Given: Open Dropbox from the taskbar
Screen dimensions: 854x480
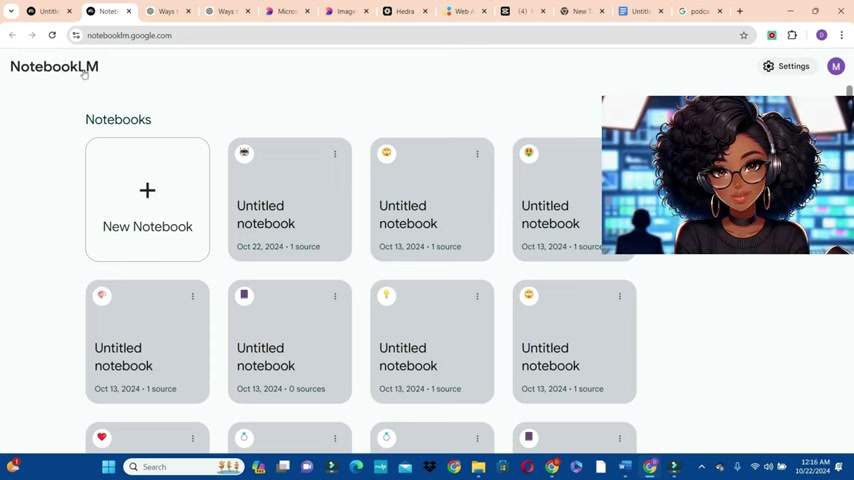Looking at the screenshot, I should click(430, 467).
